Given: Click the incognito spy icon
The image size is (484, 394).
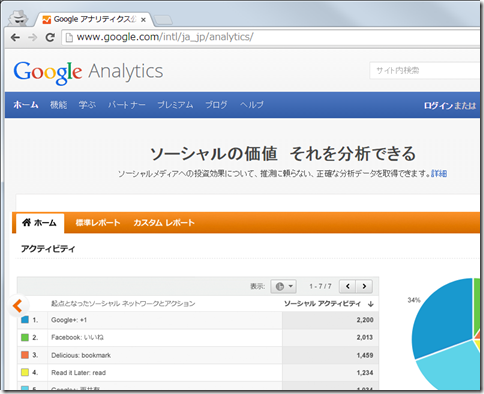Looking at the screenshot, I should click(x=18, y=18).
